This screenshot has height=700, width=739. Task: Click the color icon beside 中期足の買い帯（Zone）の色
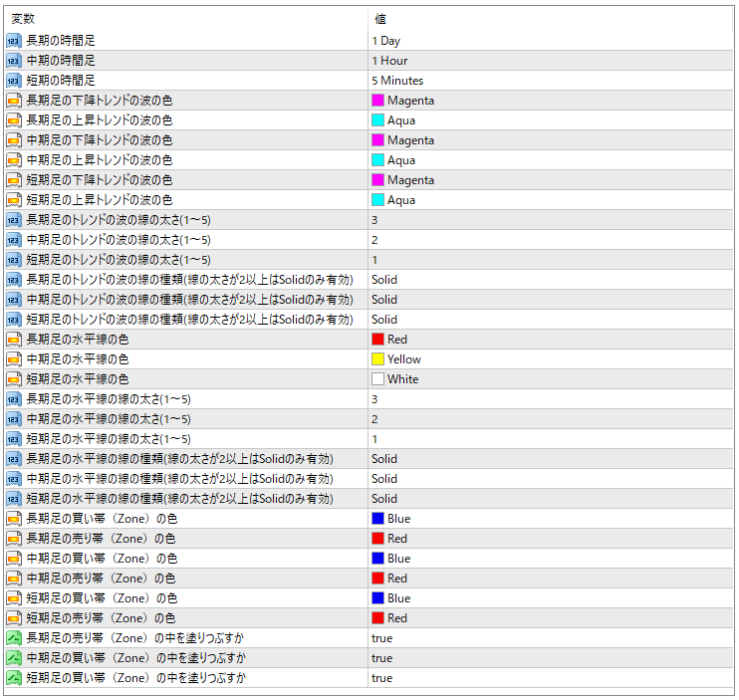(x=14, y=559)
